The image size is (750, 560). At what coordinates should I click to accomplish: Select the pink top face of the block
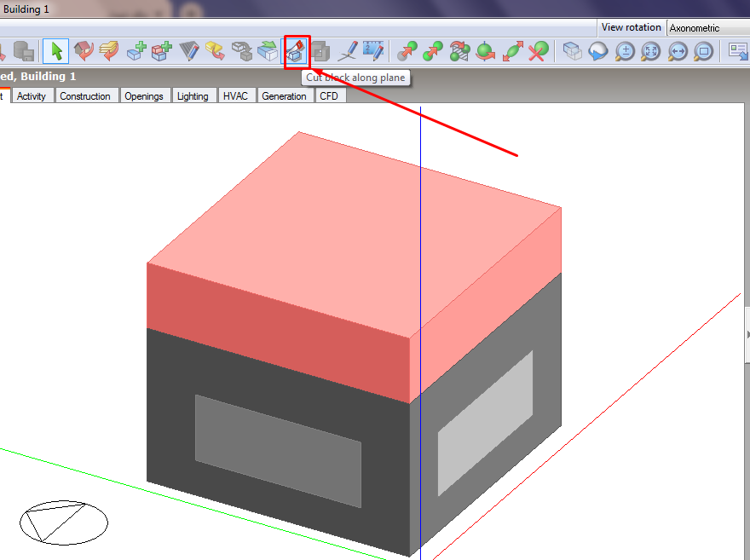point(354,234)
